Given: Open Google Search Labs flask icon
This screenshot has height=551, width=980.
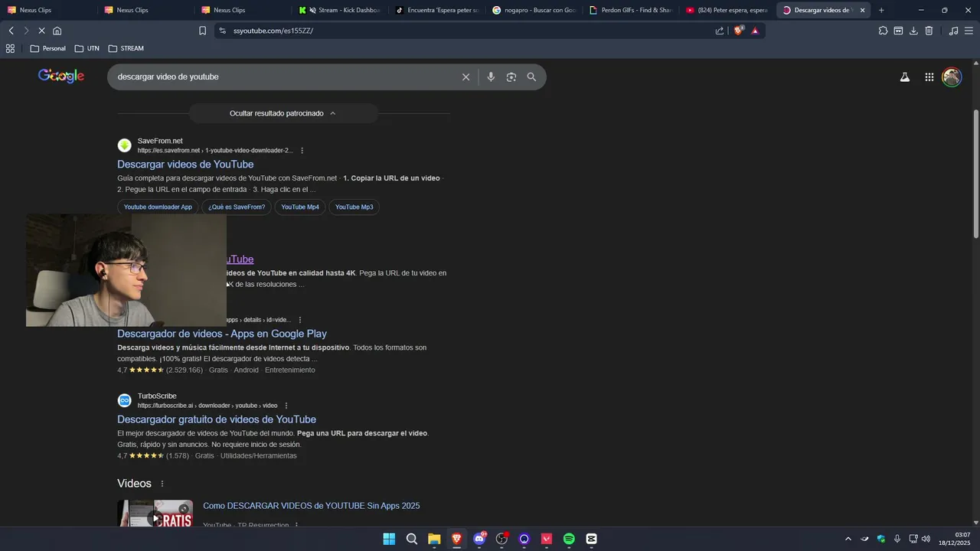Looking at the screenshot, I should pos(905,77).
